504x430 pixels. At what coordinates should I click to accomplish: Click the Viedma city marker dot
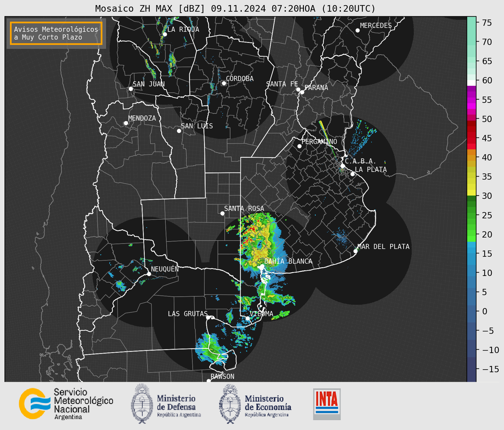click(x=248, y=318)
